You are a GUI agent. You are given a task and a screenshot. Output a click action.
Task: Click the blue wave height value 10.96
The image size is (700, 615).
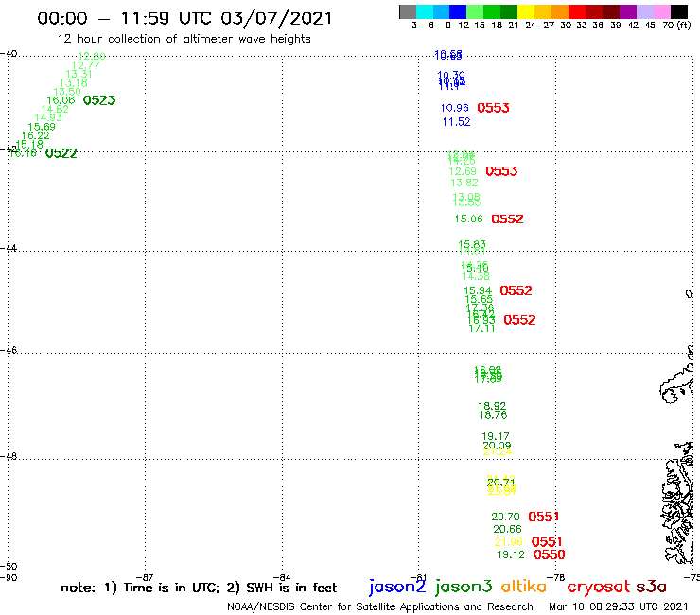pos(454,108)
